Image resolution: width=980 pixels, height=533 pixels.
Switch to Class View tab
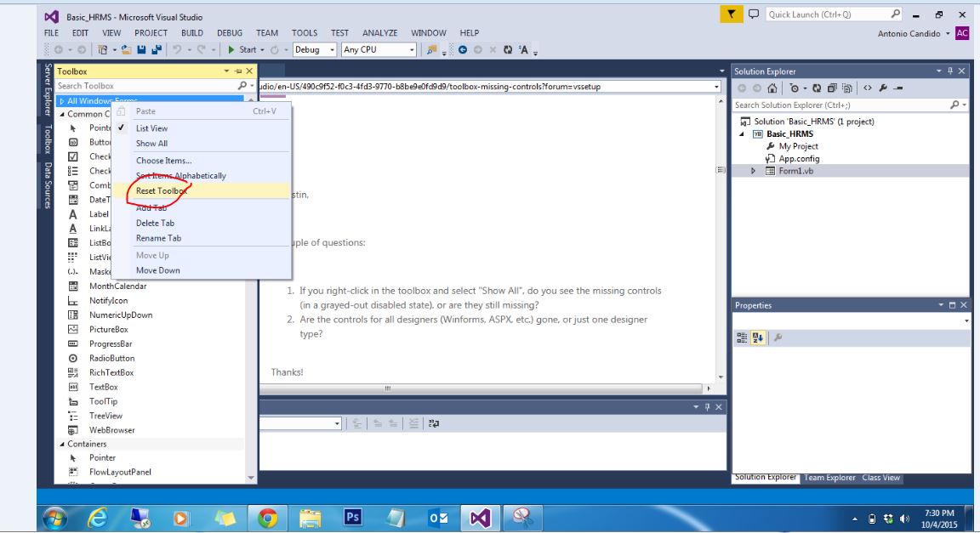point(880,478)
